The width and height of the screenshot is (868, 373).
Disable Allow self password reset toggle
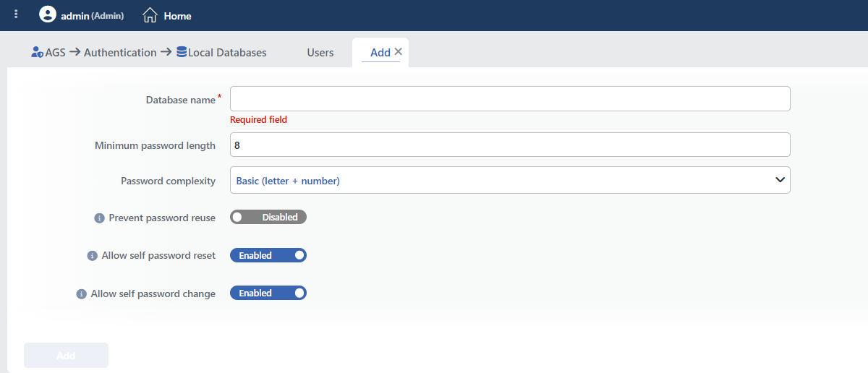pos(268,255)
